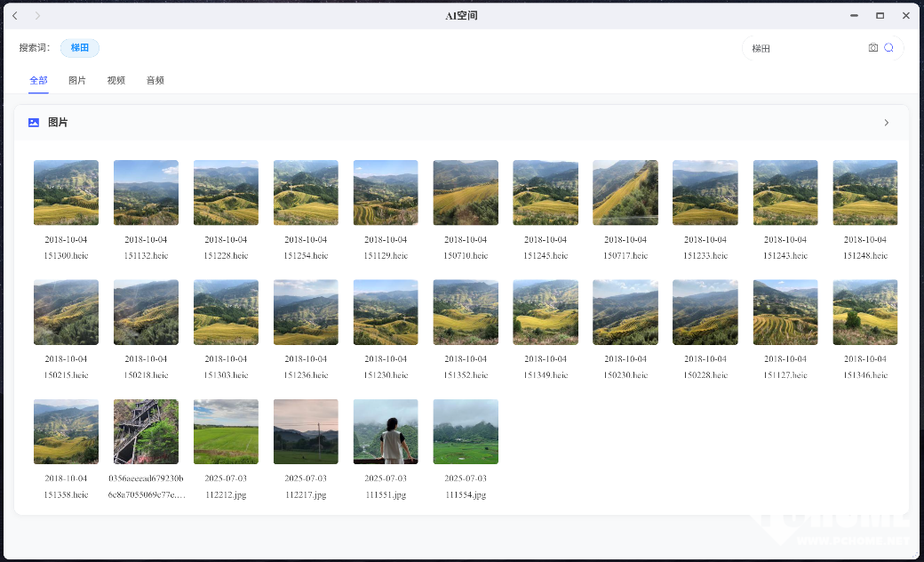Viewport: 924px width, 562px height.
Task: Click the blue picture section icon
Action: coord(34,123)
